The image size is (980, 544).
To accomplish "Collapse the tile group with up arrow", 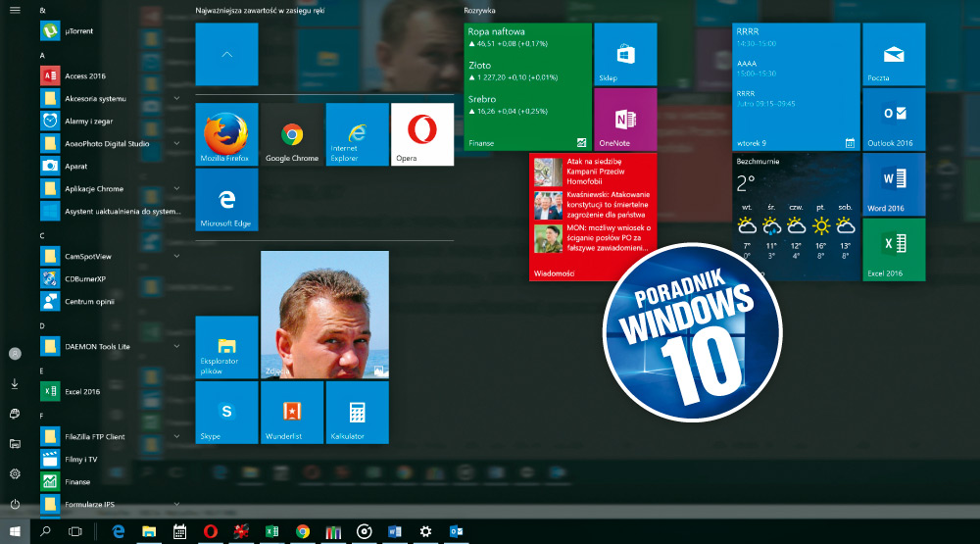I will pos(226,54).
